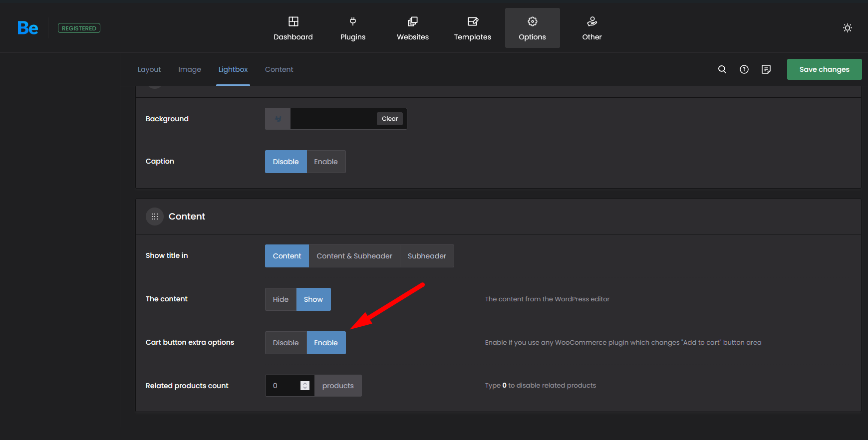
Task: Click the Be logo
Action: pyautogui.click(x=27, y=28)
